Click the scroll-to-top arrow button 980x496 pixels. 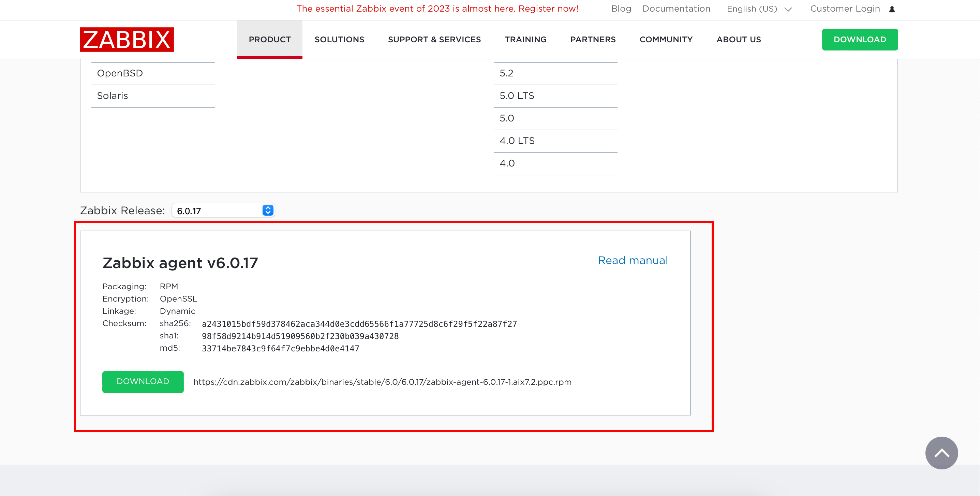point(941,453)
